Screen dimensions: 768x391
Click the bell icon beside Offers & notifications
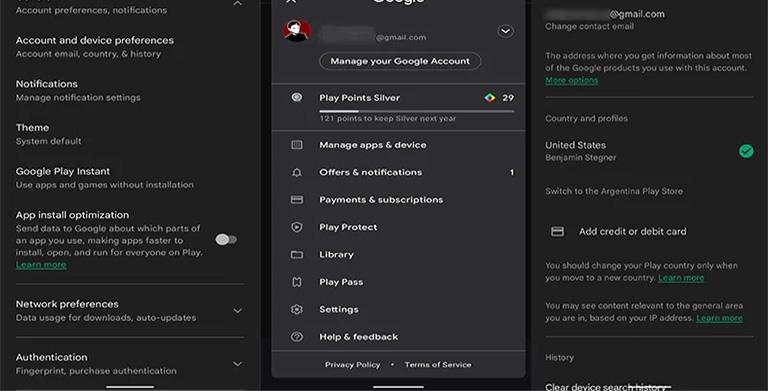point(297,172)
